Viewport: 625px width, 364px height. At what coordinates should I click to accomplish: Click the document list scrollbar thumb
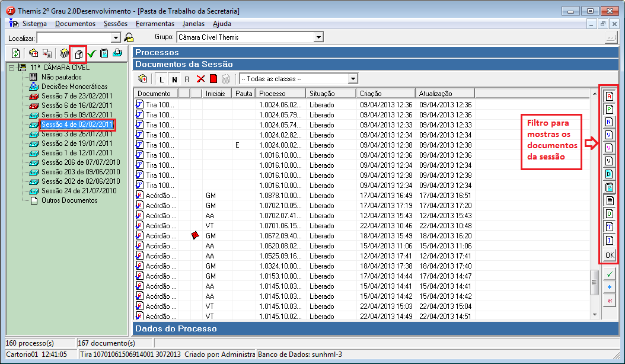(x=594, y=282)
